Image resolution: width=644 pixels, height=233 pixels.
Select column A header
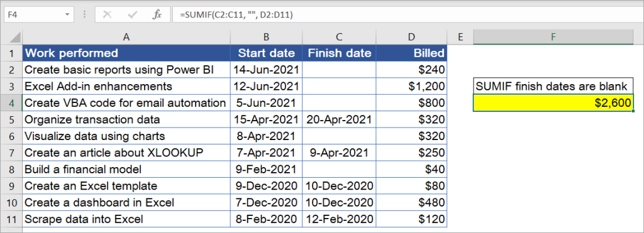126,37
